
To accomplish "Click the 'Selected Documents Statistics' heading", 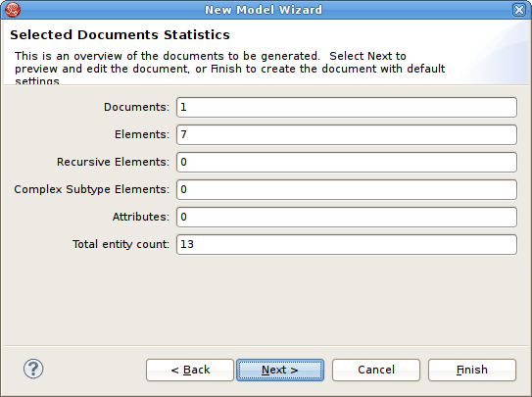I will click(120, 35).
